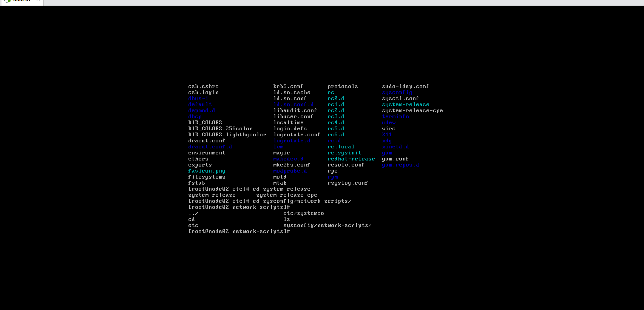Select rsyslog.conf file name
Viewport: 644px width, 310px height.
pos(347,183)
